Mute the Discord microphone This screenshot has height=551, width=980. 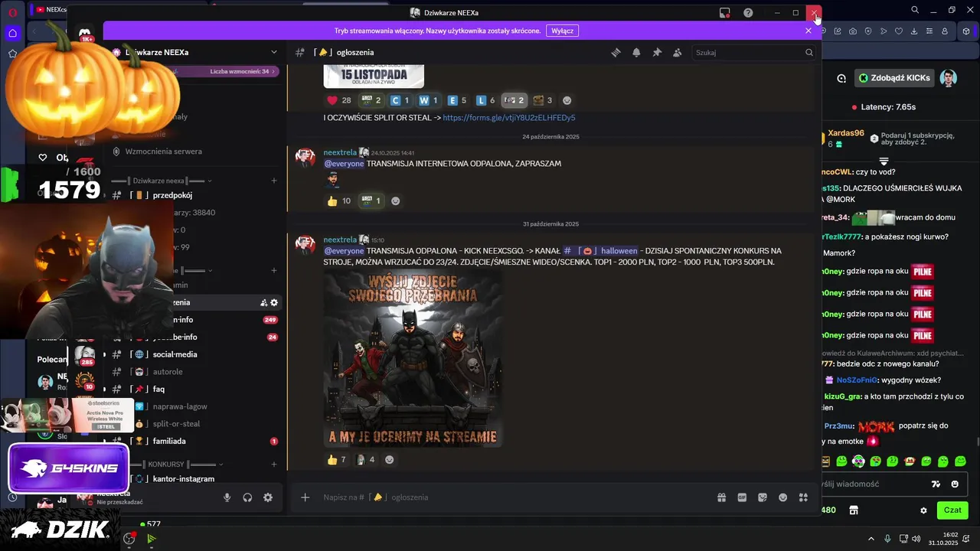[x=227, y=497]
